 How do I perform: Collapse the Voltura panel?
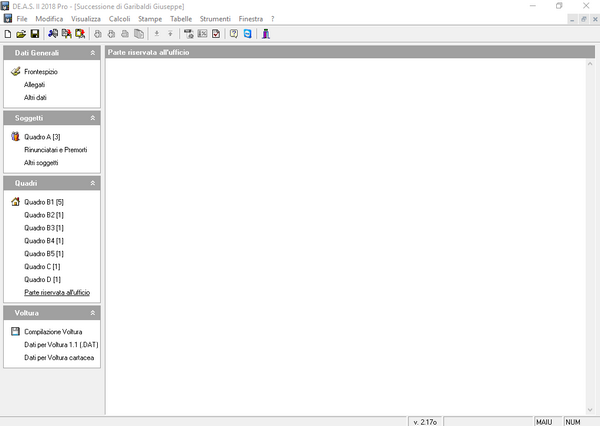93,313
